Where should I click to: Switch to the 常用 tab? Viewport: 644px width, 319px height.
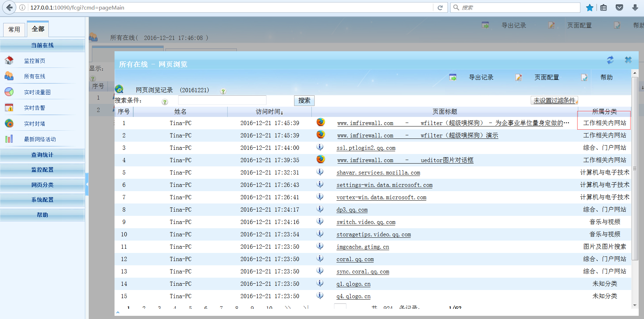click(x=14, y=30)
